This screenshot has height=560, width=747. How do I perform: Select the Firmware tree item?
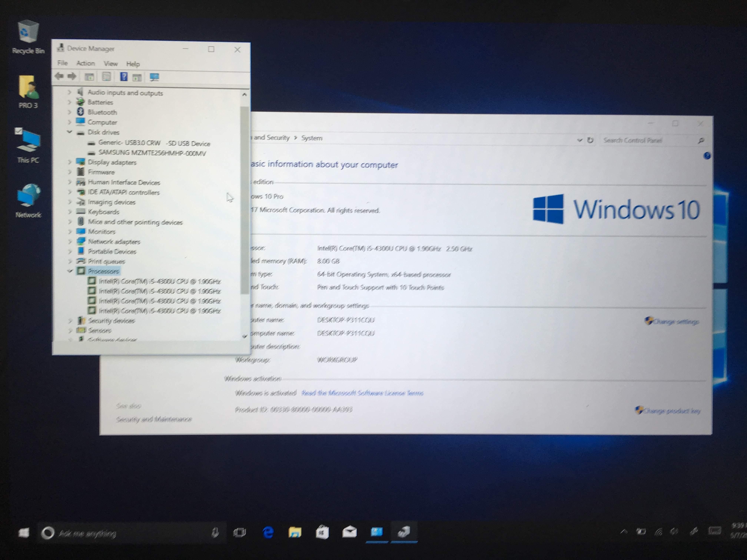[x=101, y=172]
